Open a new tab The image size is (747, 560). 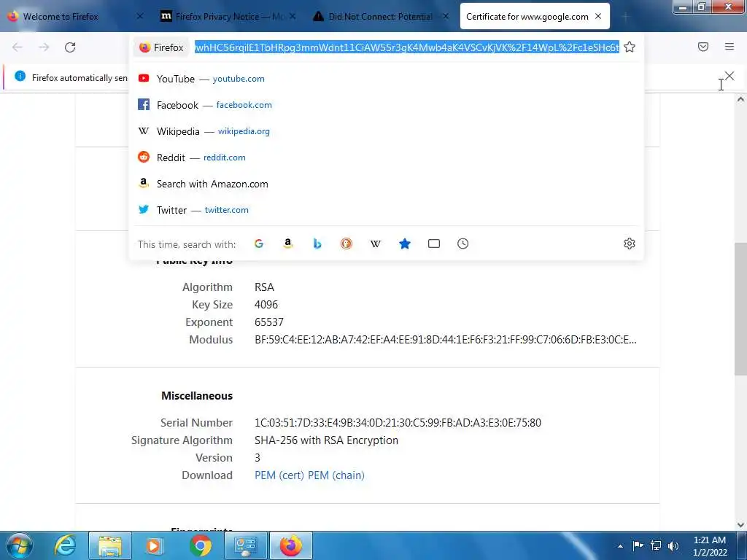tap(625, 17)
